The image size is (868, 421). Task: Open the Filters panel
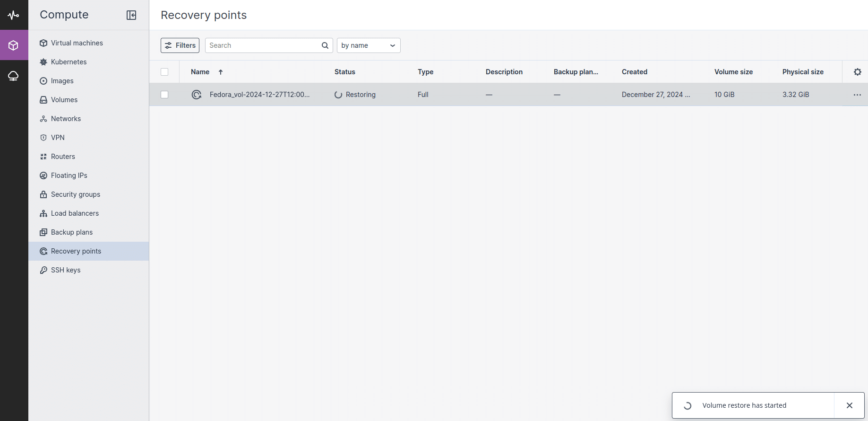(180, 45)
